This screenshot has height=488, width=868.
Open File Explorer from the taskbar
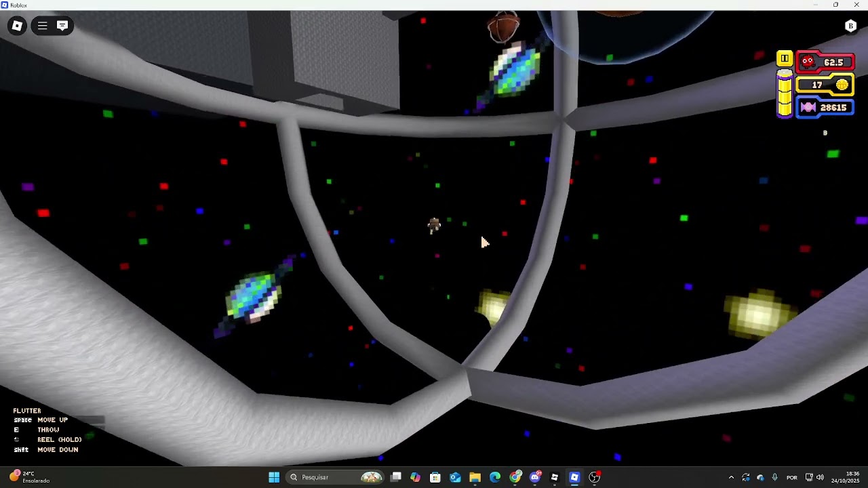click(475, 477)
